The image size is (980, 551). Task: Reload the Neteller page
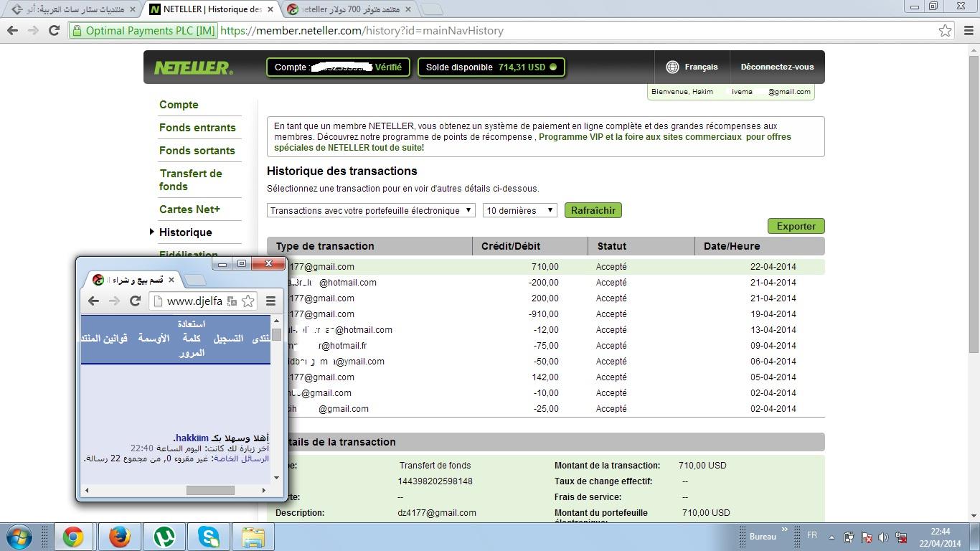(54, 31)
